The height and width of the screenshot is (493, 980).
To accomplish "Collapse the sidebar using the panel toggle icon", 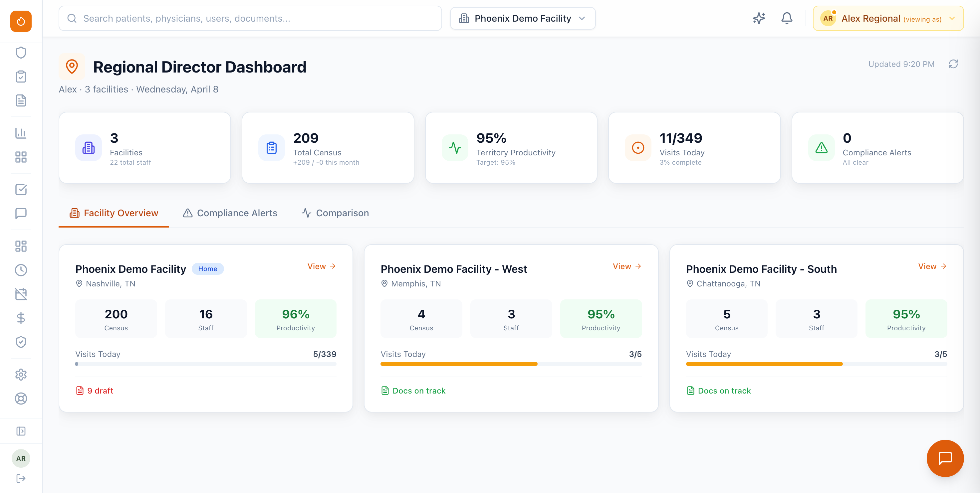I will click(x=21, y=431).
